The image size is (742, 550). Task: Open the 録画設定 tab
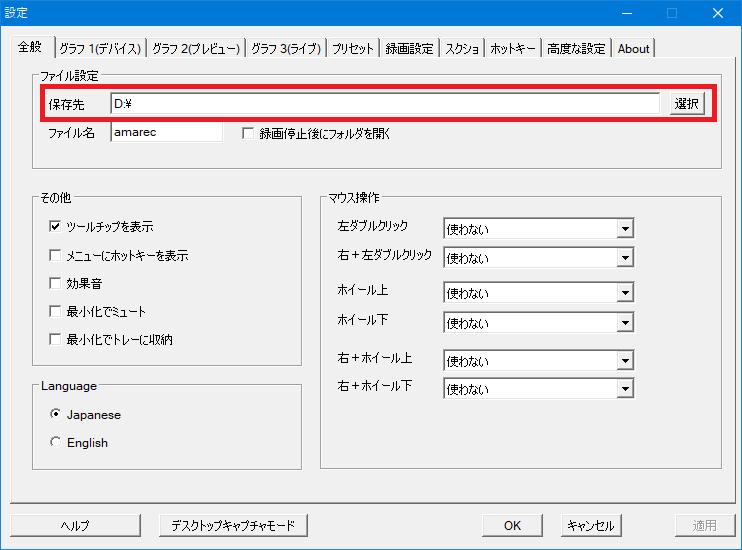tap(409, 48)
